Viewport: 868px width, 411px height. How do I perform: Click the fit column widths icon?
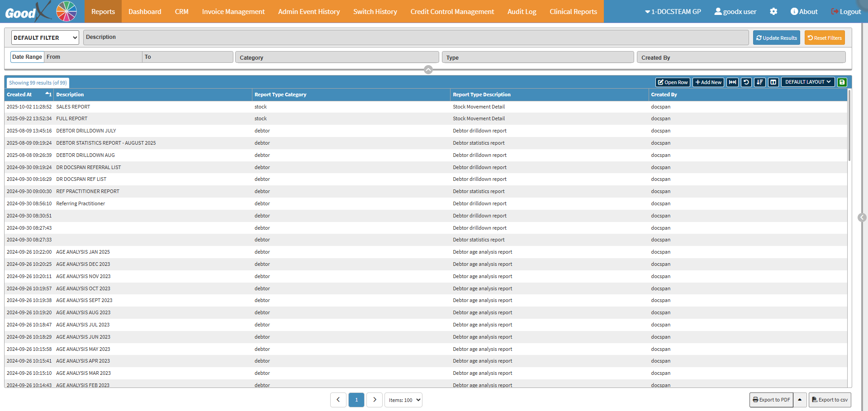[732, 82]
